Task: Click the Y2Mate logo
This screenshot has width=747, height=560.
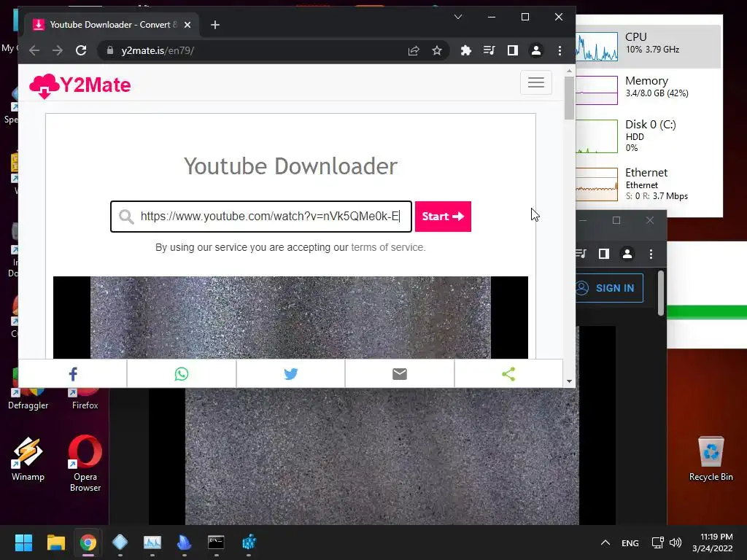Action: tap(80, 86)
